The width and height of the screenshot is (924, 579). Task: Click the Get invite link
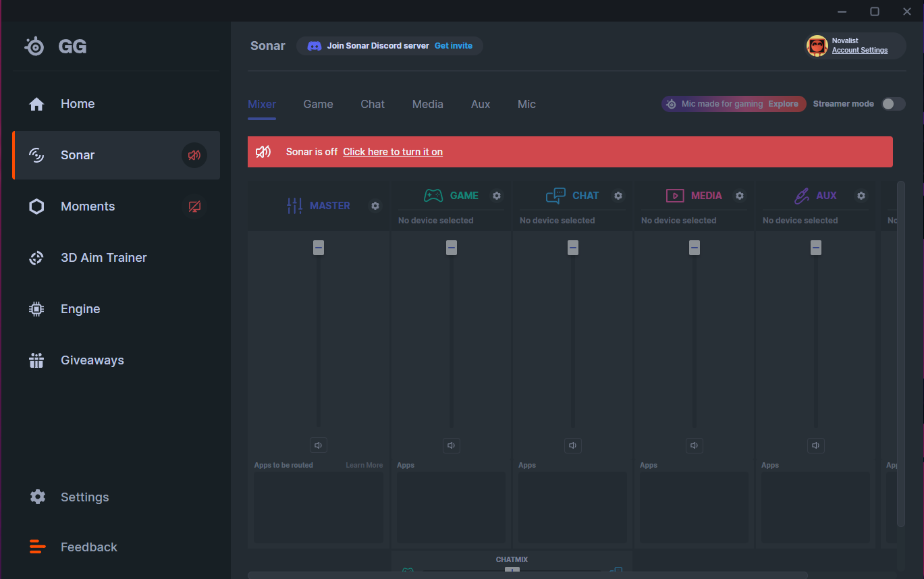click(x=454, y=46)
